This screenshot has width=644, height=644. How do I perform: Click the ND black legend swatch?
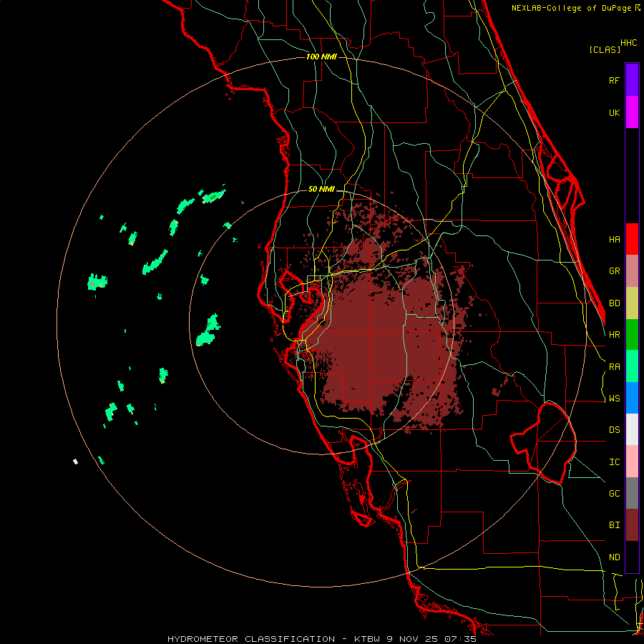pos(632,557)
